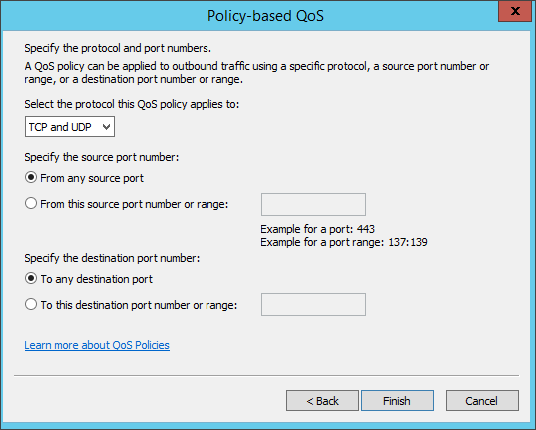Focus the destination port number text box
The image size is (536, 430).
point(313,304)
